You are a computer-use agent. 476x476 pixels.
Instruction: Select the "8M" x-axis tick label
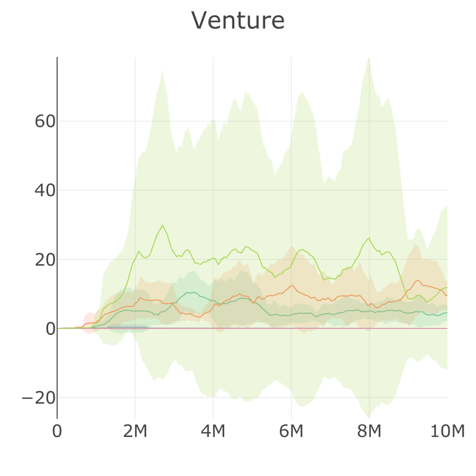point(369,432)
